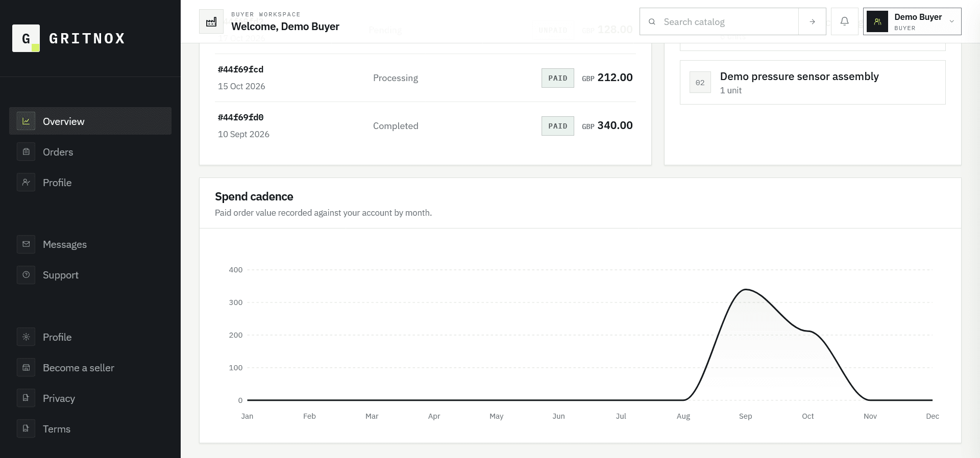Image resolution: width=980 pixels, height=458 pixels.
Task: Open order #44f69fd0
Action: [240, 117]
